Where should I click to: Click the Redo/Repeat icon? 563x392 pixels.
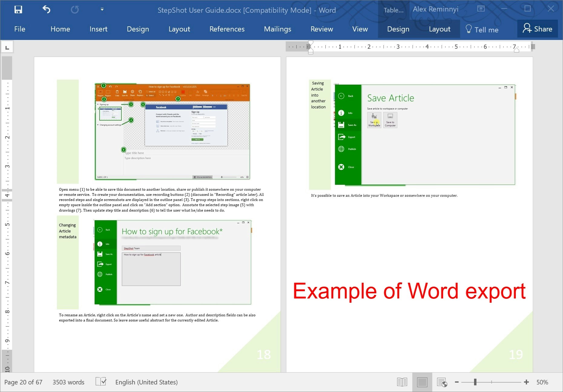(x=75, y=10)
